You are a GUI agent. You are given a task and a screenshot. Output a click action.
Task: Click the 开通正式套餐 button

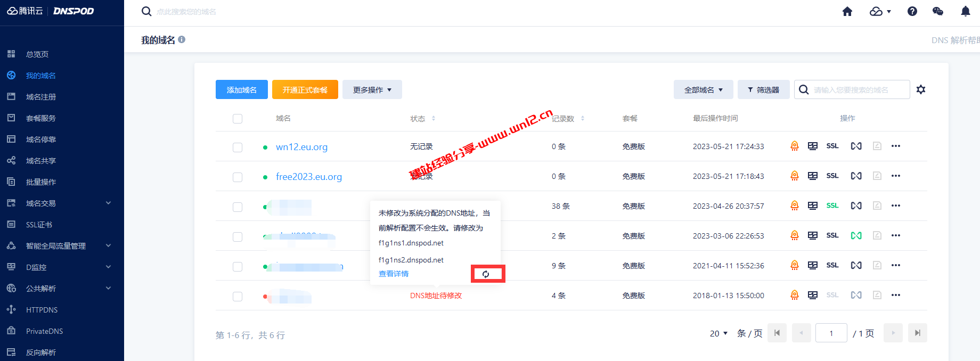pos(305,89)
